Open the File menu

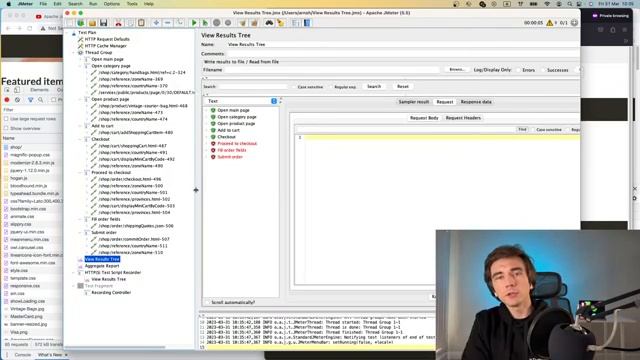tap(43, 4)
